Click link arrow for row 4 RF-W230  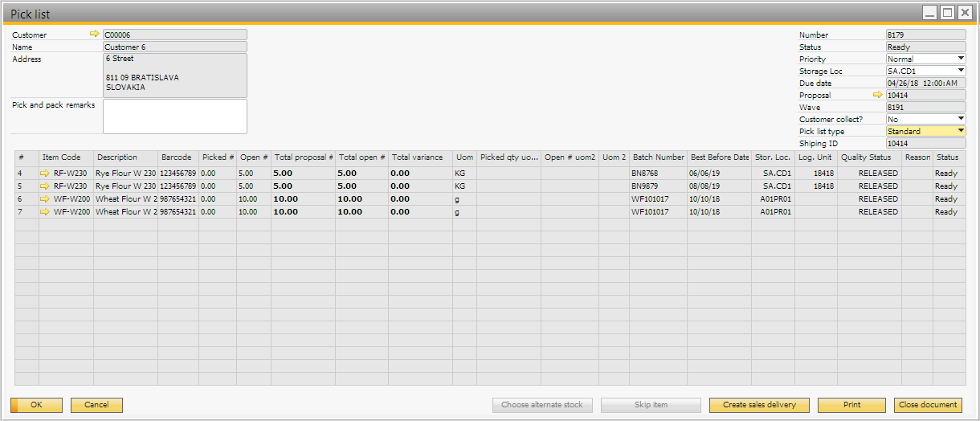coord(45,174)
